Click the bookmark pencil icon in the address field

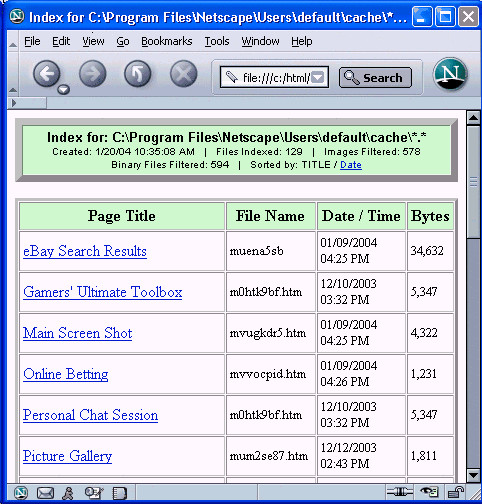(231, 77)
